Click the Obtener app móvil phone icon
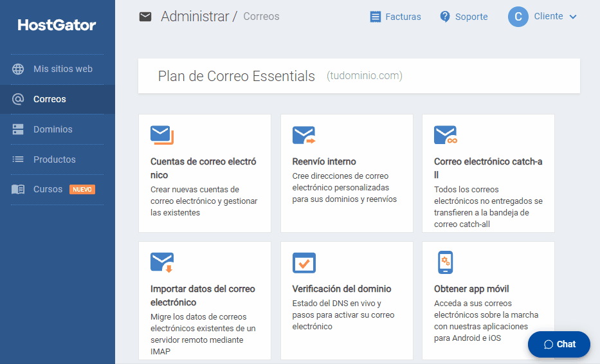Screen dimensions: 600x364 click(x=446, y=262)
